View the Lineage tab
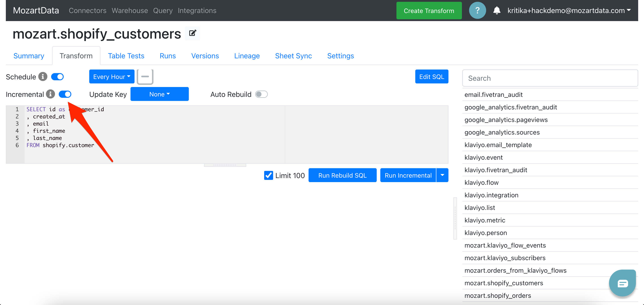 (x=247, y=56)
